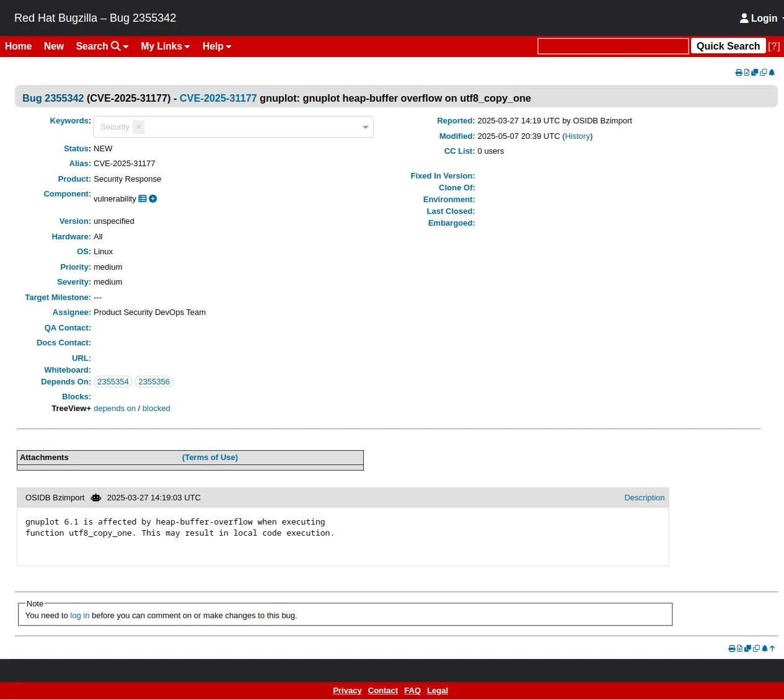Click the user icon beside Login
This screenshot has height=700, width=784.
tap(744, 18)
